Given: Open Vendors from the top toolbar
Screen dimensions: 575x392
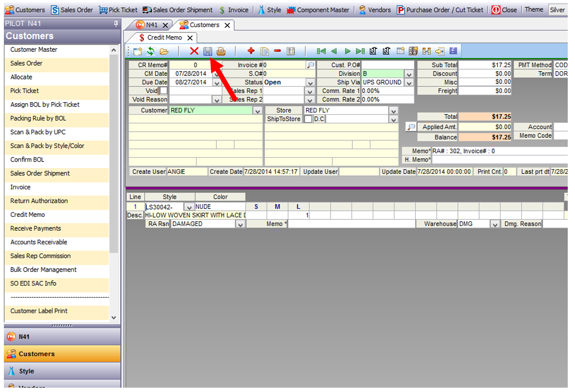Looking at the screenshot, I should point(375,10).
